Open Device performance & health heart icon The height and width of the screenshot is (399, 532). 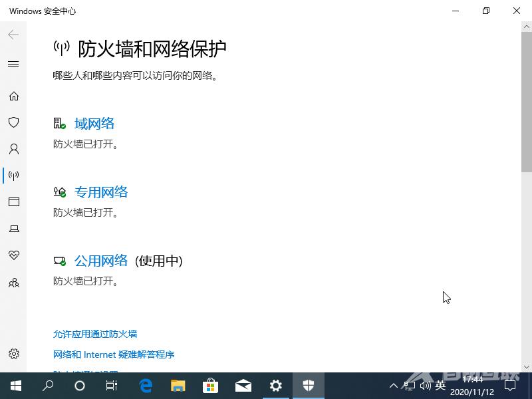click(x=14, y=255)
